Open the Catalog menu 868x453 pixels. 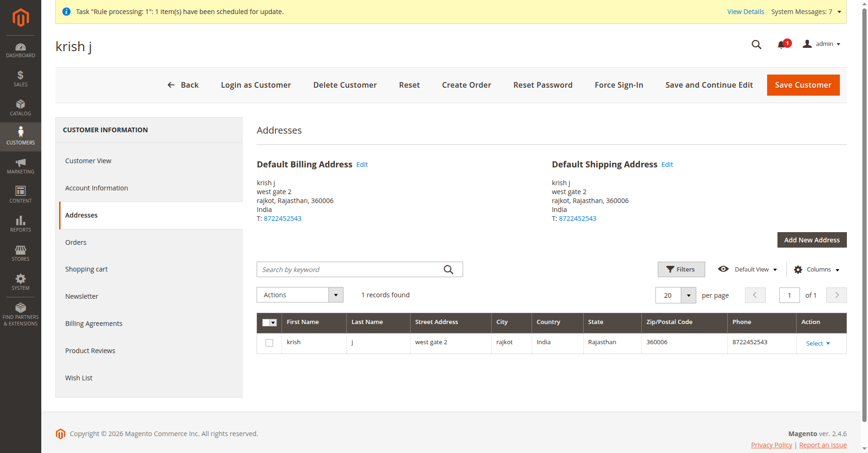coord(21,108)
